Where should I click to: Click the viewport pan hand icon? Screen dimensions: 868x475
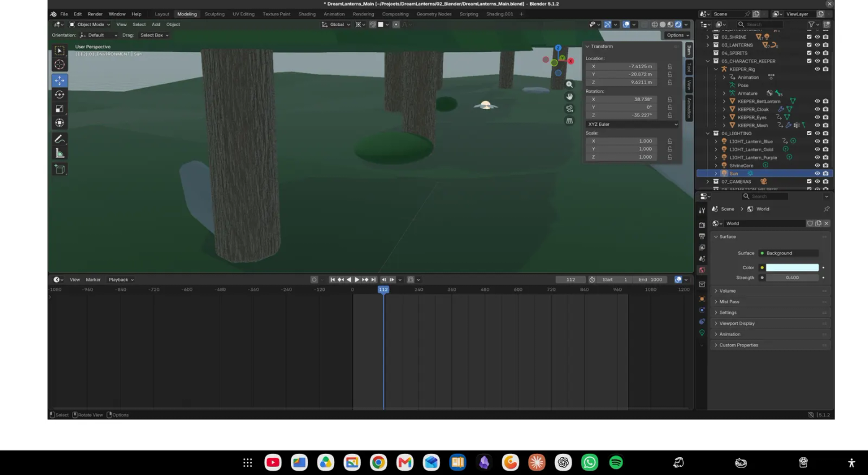[x=569, y=97]
